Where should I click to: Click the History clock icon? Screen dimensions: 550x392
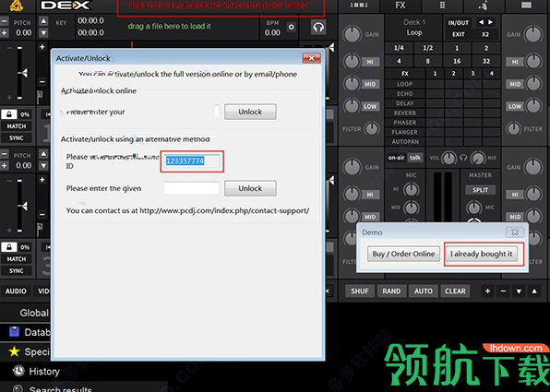18,371
